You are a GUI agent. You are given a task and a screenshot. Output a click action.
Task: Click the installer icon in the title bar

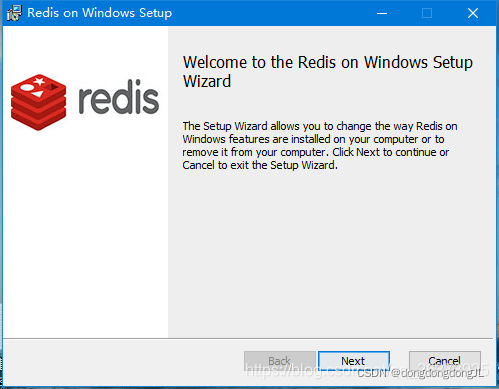[x=14, y=13]
